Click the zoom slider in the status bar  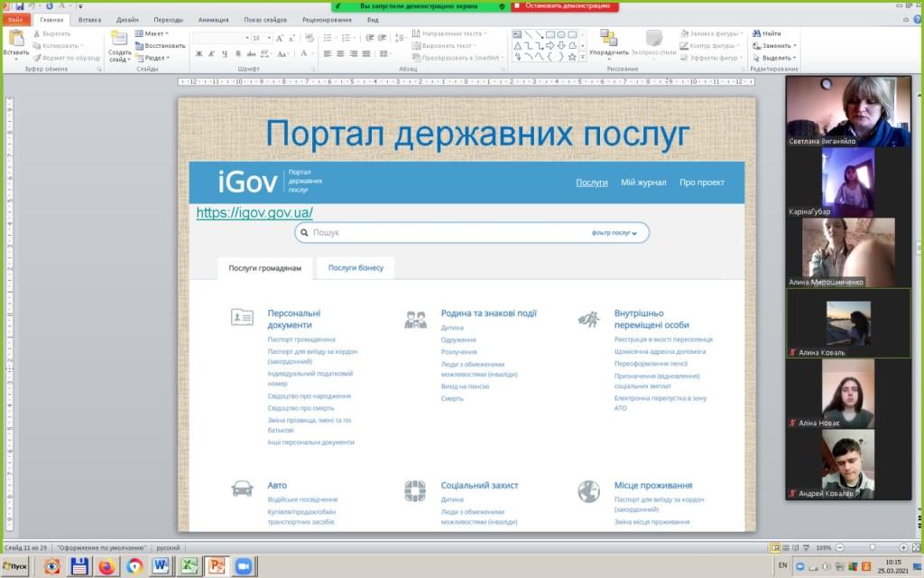(872, 547)
